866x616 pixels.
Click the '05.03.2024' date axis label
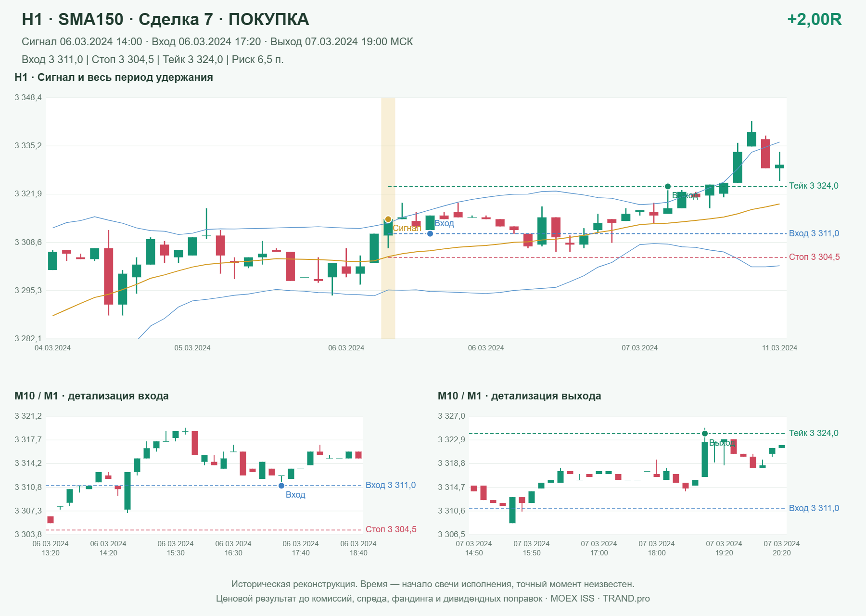[x=192, y=348]
